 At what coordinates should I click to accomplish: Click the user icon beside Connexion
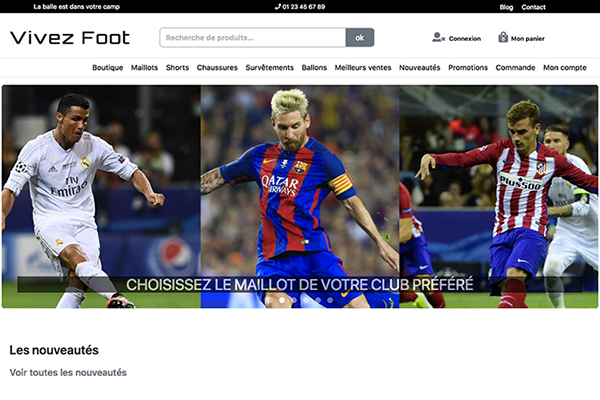coord(438,38)
